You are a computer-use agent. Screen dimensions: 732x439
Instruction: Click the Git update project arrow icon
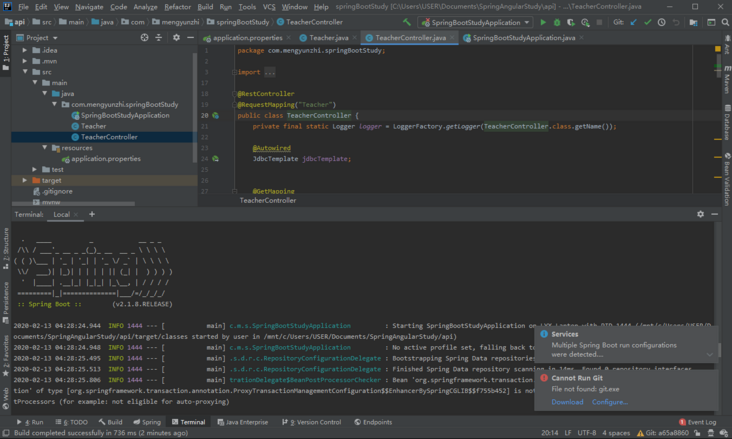[x=635, y=22]
